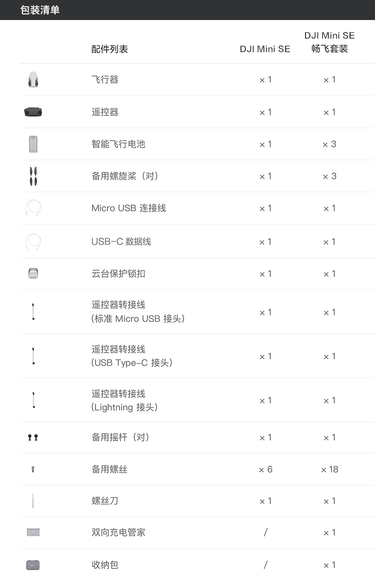Click the two-way charging hub icon
Viewport: 375px width, 588px height.
pyautogui.click(x=33, y=532)
